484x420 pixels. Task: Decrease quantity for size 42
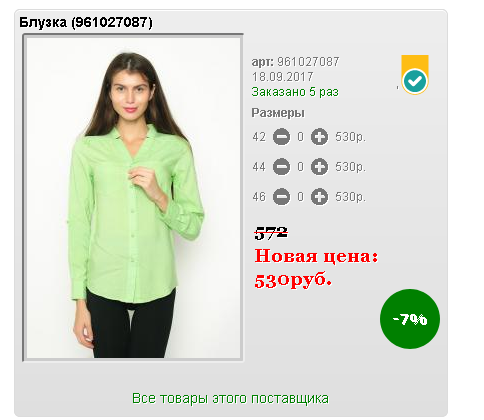coord(281,137)
